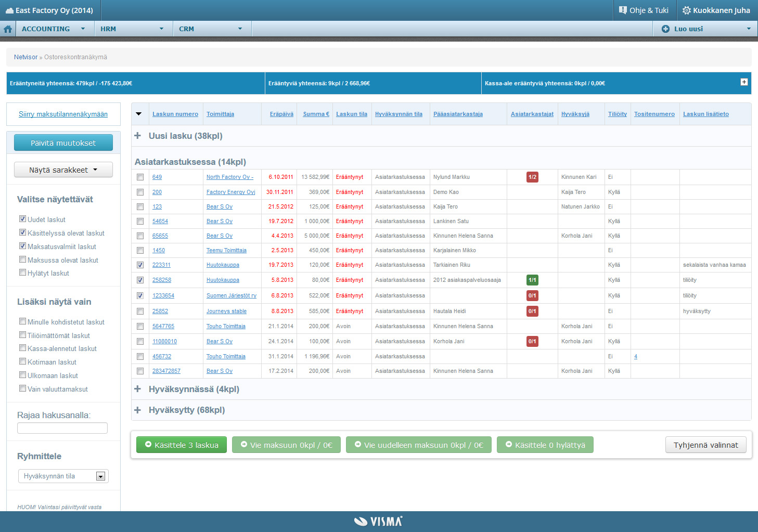Open the CRM menu
Screen dimensions: 758x532
(212, 29)
